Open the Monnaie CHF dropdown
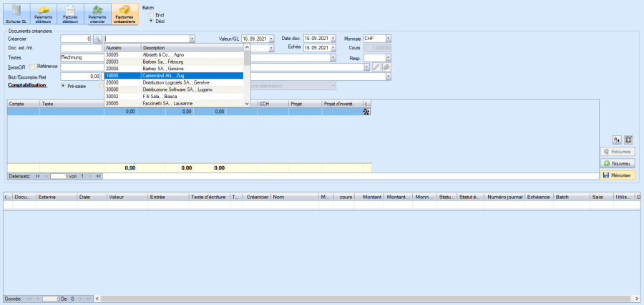The width and height of the screenshot is (644, 305). [x=388, y=39]
